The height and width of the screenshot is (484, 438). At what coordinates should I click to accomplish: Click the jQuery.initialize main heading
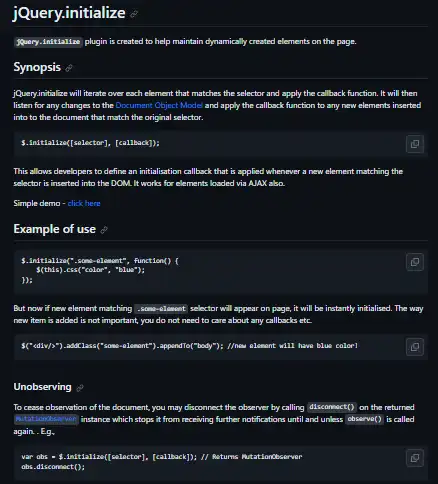69,13
